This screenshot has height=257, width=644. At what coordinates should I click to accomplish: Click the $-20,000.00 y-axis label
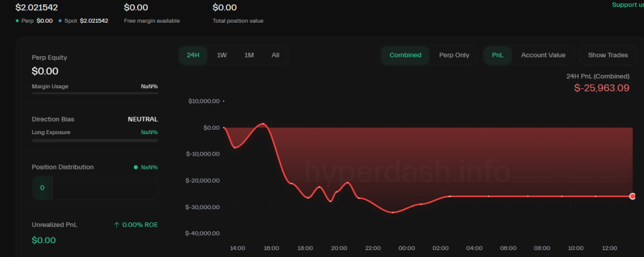tap(203, 181)
